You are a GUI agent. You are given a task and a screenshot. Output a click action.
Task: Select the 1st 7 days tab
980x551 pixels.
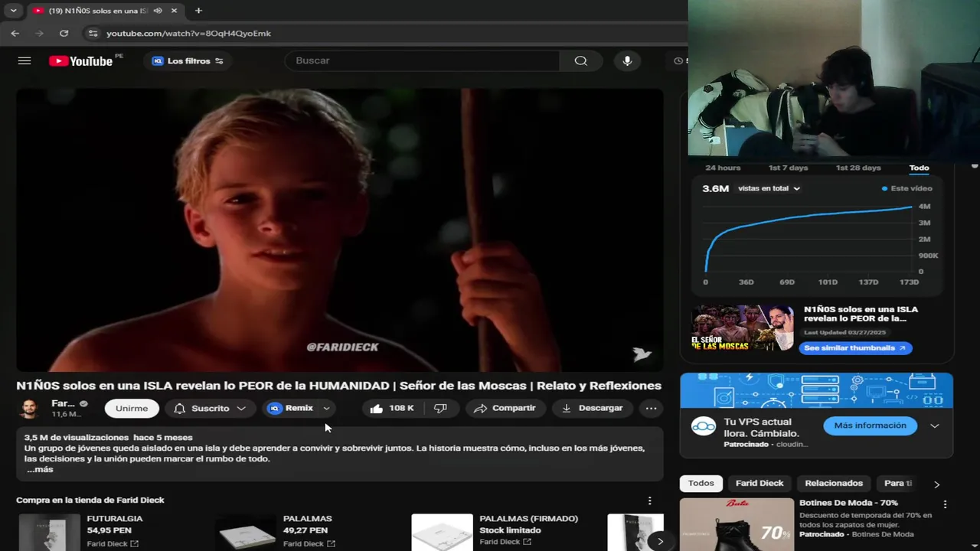pos(788,168)
